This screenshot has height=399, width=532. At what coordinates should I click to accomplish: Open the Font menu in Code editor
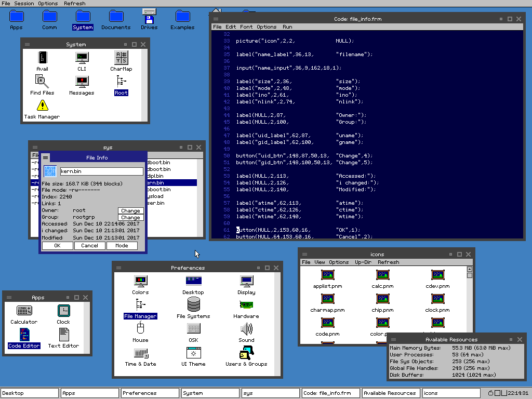[246, 27]
